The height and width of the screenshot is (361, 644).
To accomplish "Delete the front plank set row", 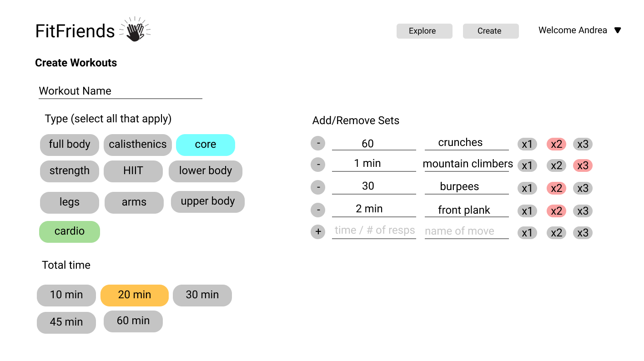I will [318, 210].
